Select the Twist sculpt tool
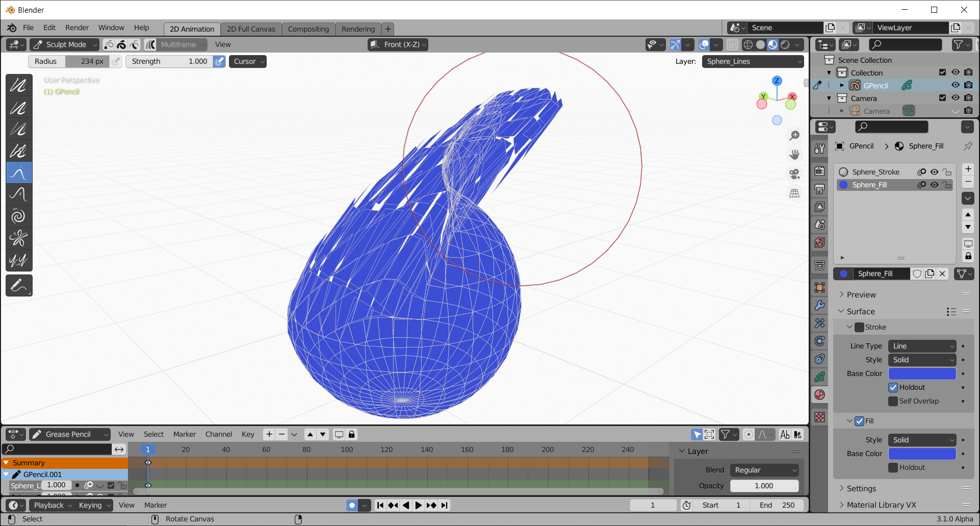This screenshot has width=980, height=526. pos(19,216)
